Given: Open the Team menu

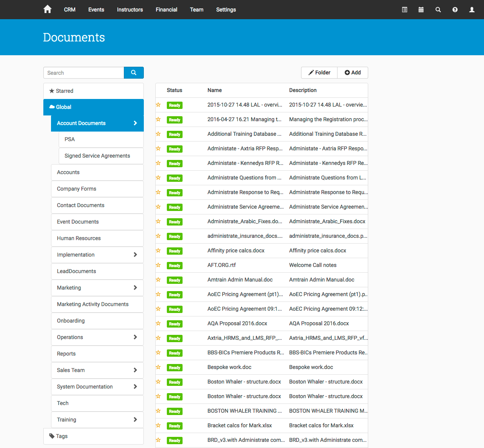Looking at the screenshot, I should pos(197,10).
